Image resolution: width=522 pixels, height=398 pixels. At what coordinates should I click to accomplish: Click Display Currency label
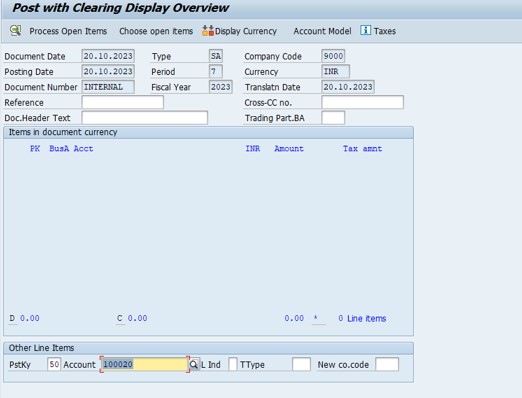(x=246, y=31)
